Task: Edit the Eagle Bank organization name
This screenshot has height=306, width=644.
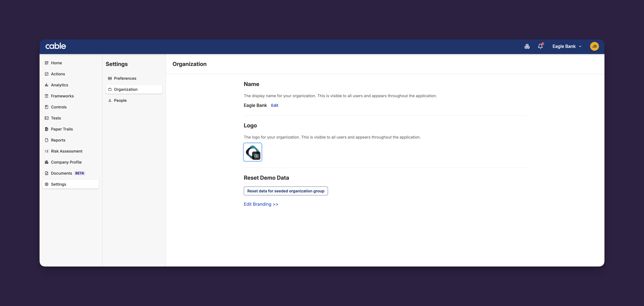Action: (x=275, y=105)
